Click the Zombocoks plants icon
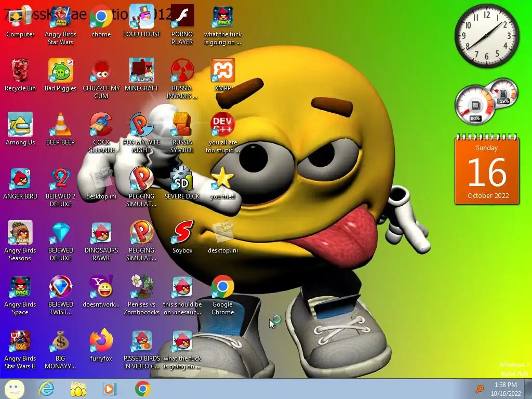The width and height of the screenshot is (532, 399). (x=142, y=295)
